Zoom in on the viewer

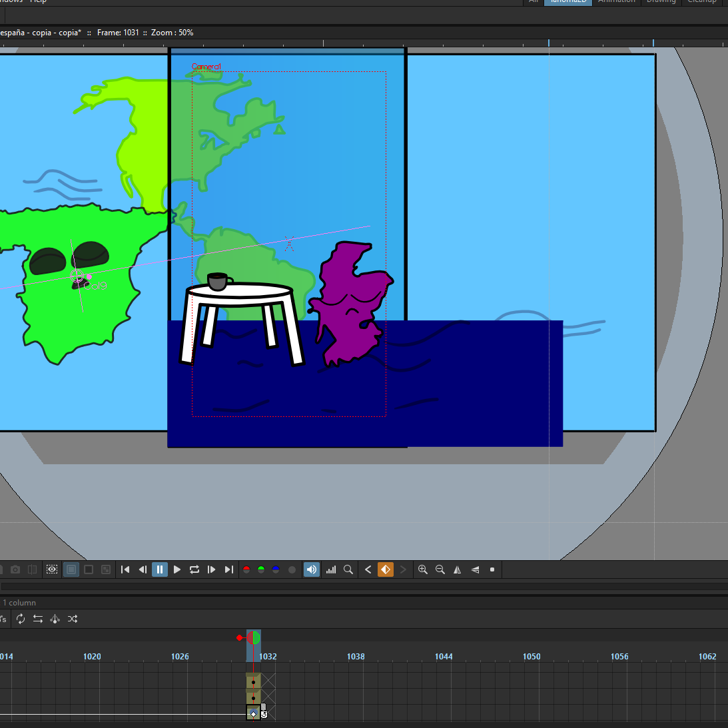pos(423,569)
